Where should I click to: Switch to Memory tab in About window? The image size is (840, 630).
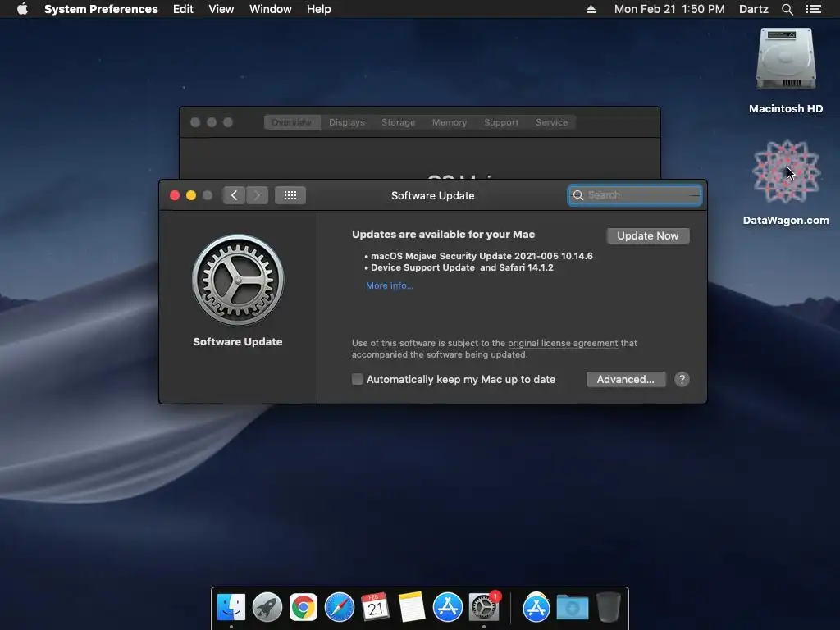449,122
